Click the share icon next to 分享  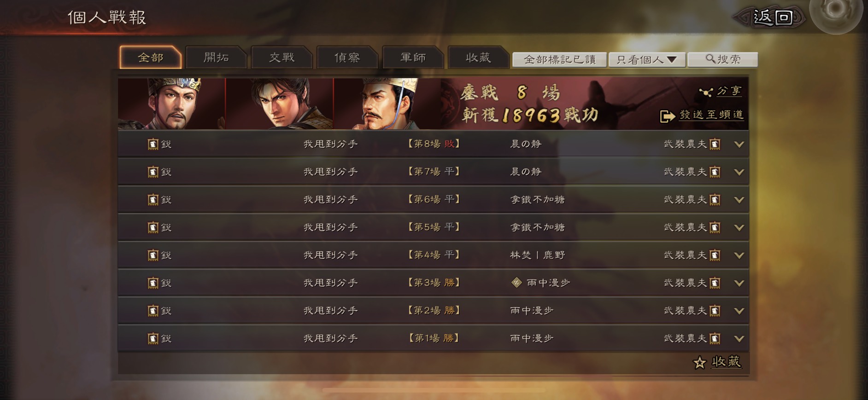pos(706,92)
